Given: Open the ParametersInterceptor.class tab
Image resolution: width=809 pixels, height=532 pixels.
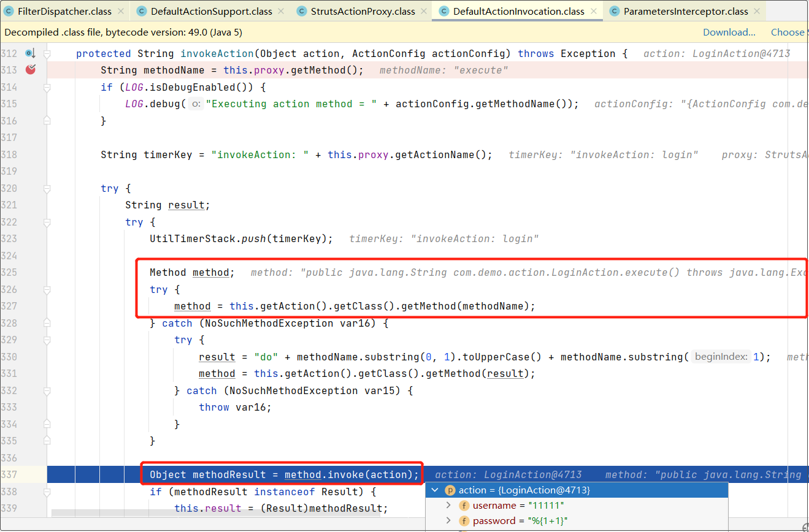Looking at the screenshot, I should click(x=686, y=11).
